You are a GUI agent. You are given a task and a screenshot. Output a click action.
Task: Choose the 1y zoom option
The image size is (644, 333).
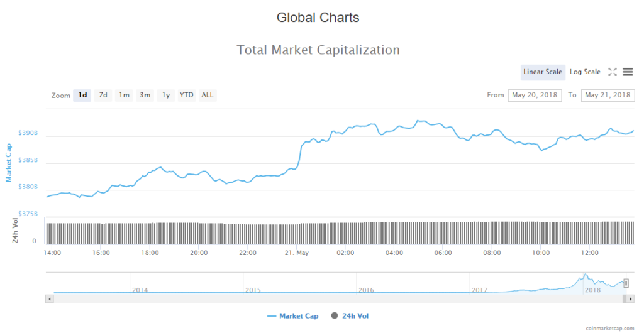coord(165,96)
